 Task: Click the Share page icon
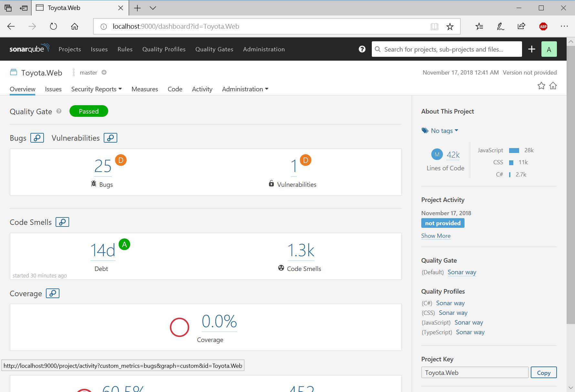coord(521,26)
